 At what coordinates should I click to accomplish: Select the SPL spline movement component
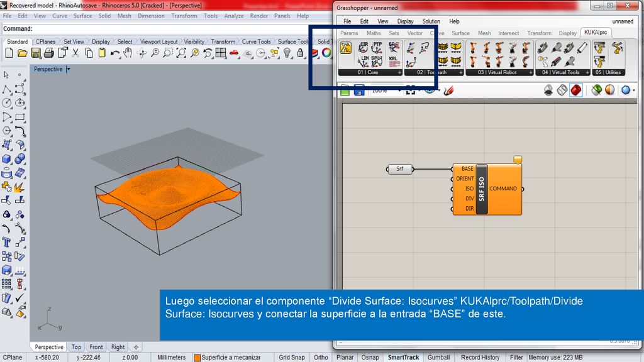tap(377, 62)
